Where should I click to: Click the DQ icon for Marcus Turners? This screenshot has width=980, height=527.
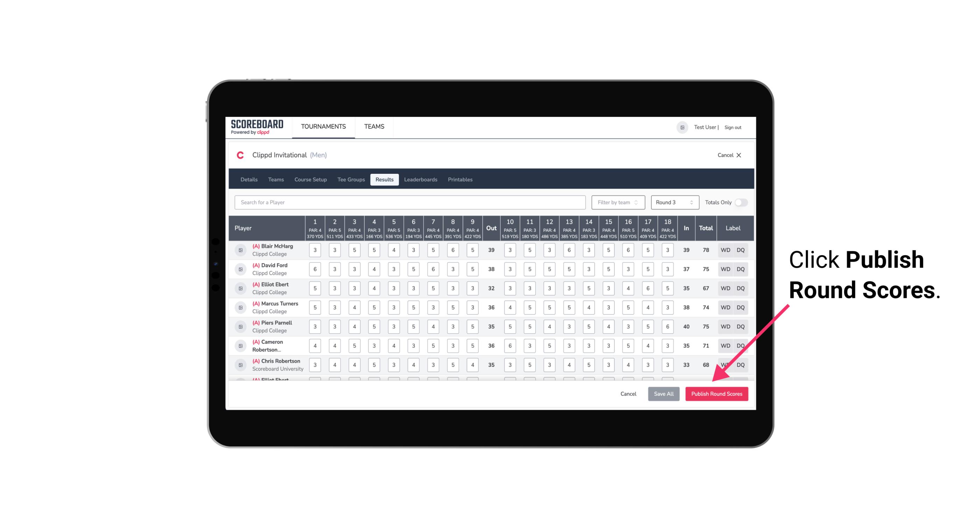tap(740, 307)
